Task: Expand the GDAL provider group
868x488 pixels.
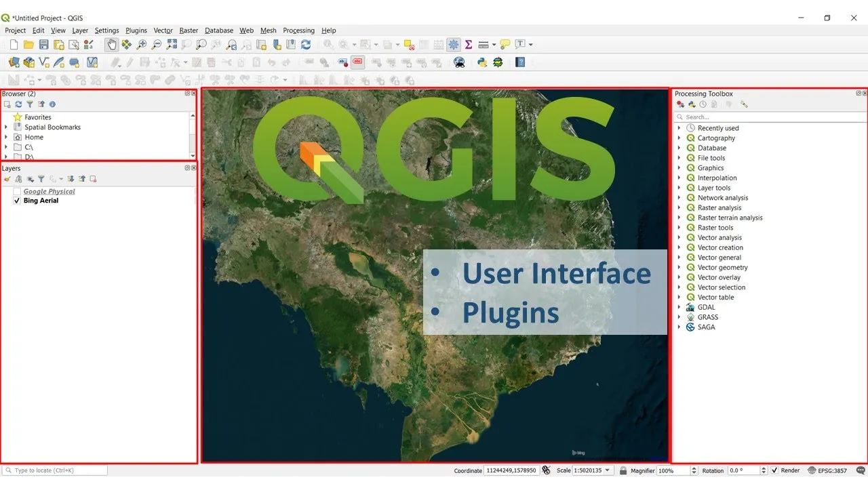Action: click(x=679, y=307)
